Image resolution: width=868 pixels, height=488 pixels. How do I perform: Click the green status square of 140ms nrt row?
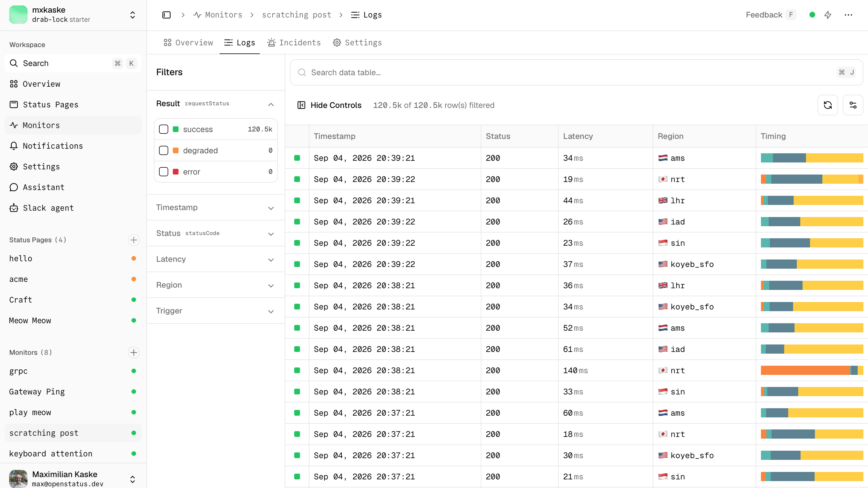297,370
